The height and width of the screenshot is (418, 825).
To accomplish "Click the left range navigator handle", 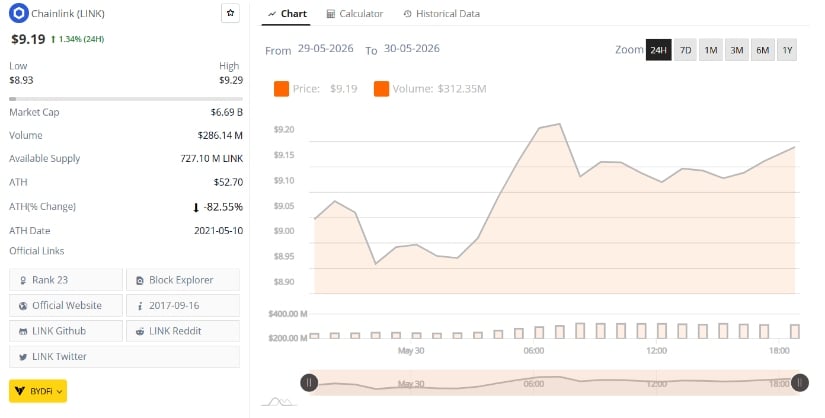I will tap(309, 383).
